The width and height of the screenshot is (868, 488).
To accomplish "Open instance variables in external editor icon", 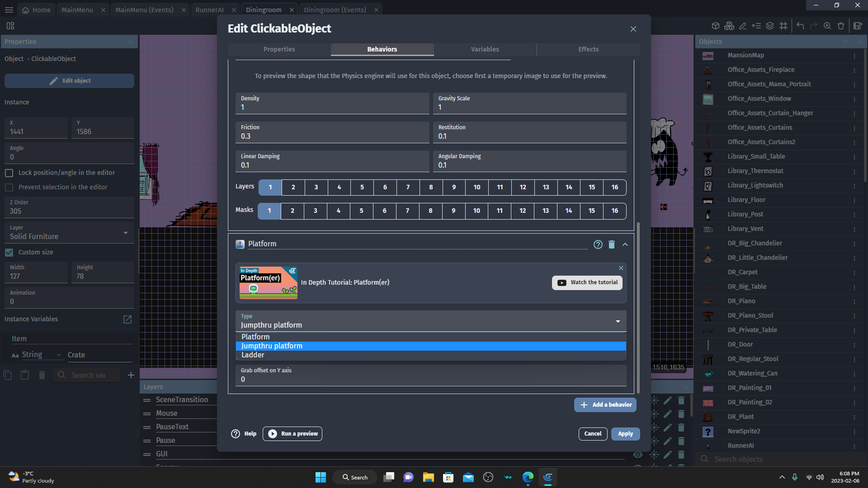I will click(127, 319).
